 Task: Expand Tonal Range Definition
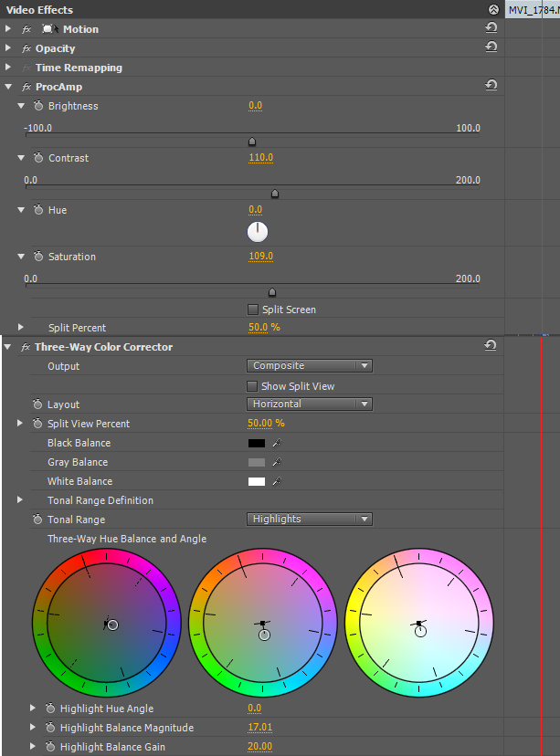(20, 500)
